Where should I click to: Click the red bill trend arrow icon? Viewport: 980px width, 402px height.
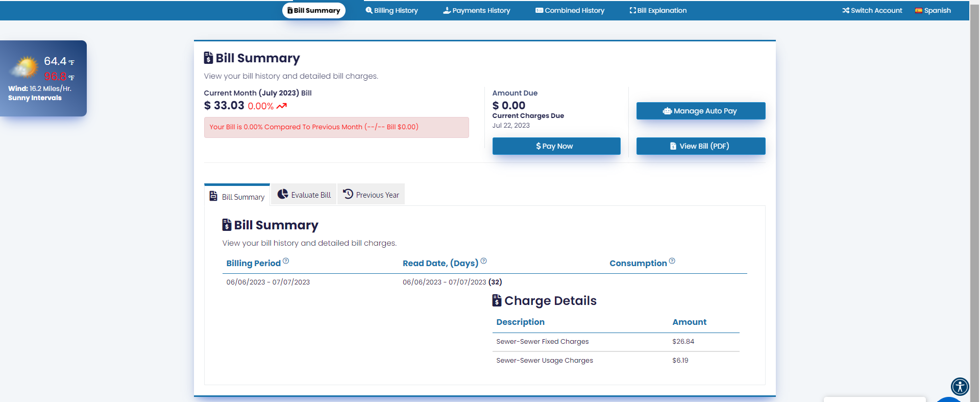coord(282,106)
